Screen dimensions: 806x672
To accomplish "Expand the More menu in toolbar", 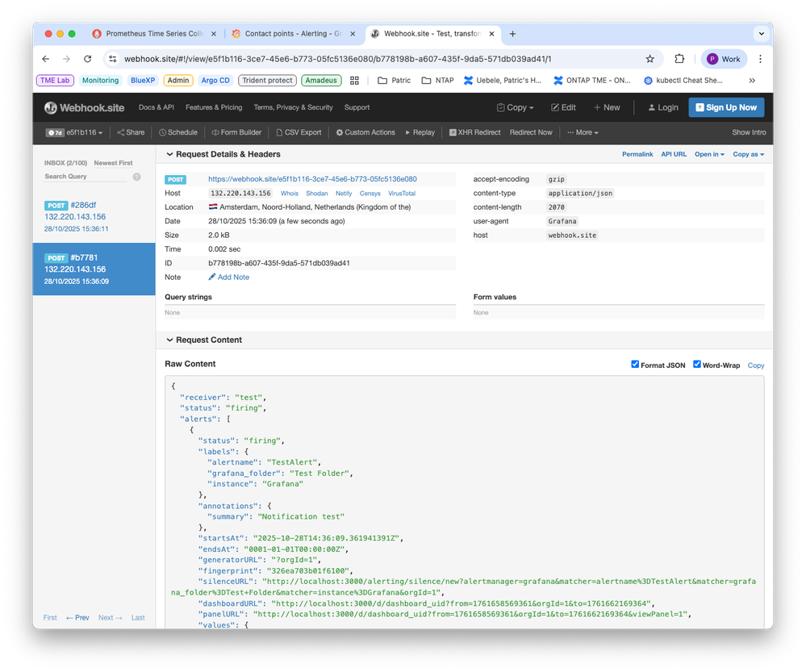I will click(583, 132).
